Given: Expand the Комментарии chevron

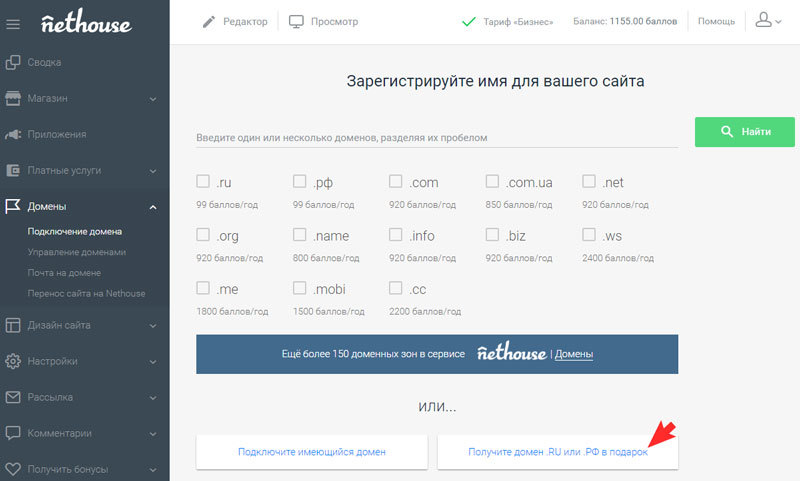Looking at the screenshot, I should (153, 434).
